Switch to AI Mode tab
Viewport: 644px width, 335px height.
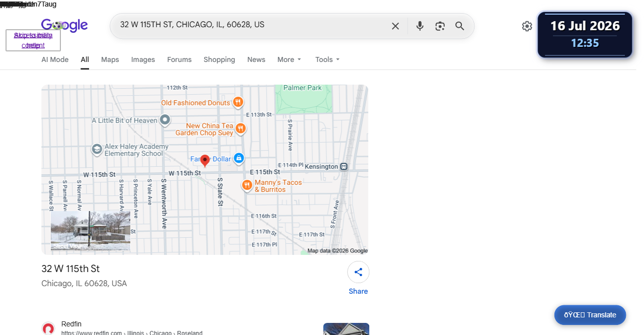(x=55, y=59)
